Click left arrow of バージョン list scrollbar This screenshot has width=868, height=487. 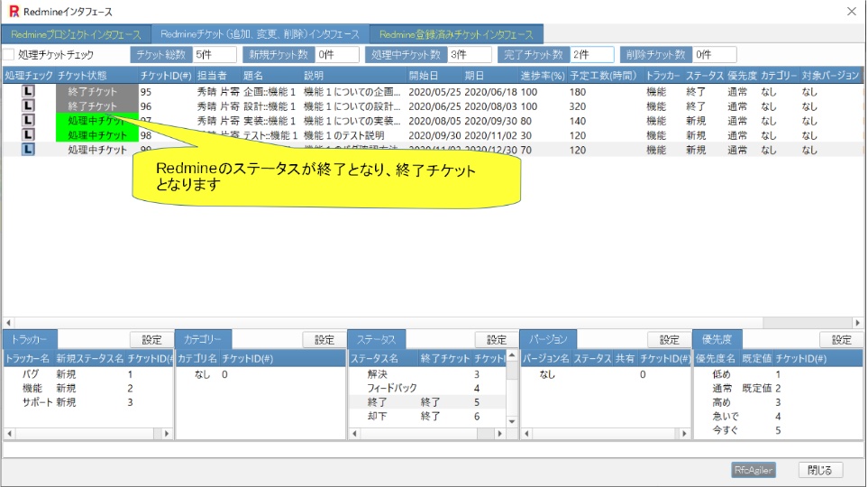527,434
